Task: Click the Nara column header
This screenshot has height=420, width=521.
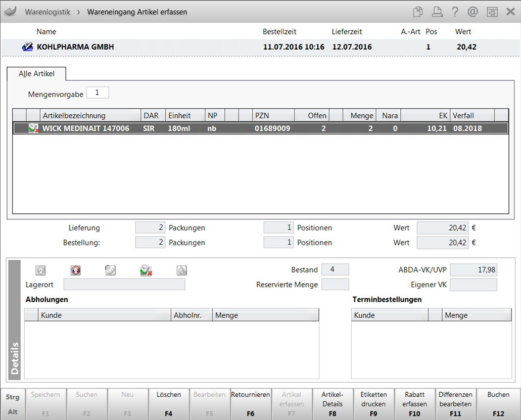Action: [389, 116]
